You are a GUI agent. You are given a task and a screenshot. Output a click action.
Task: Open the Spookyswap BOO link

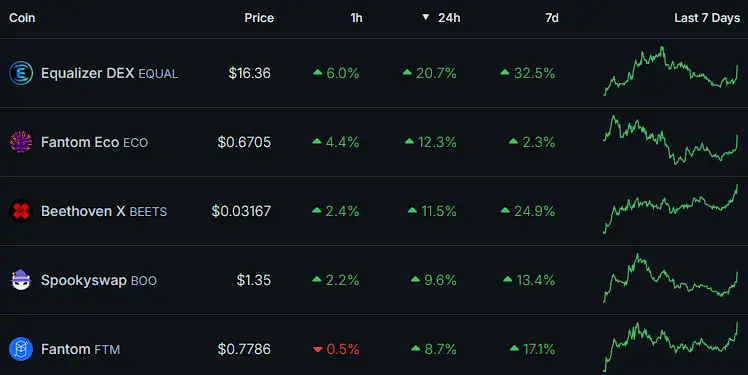coord(99,280)
